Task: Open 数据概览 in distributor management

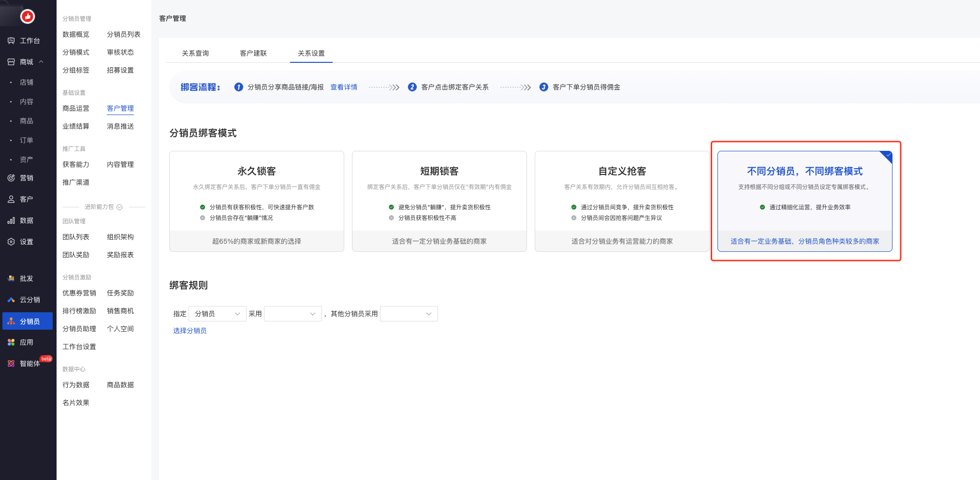Action: [x=76, y=34]
